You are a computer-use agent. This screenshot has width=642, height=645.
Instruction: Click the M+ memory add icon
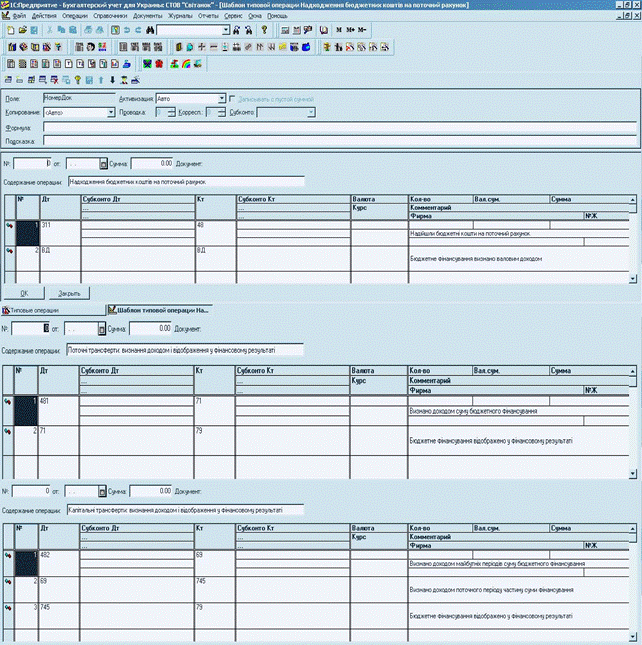(350, 30)
